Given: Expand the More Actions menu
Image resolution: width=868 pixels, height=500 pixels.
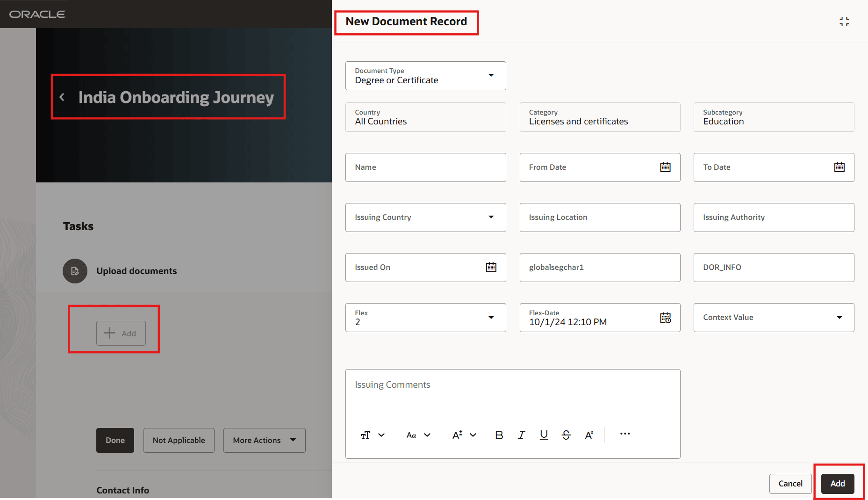Looking at the screenshot, I should 265,440.
